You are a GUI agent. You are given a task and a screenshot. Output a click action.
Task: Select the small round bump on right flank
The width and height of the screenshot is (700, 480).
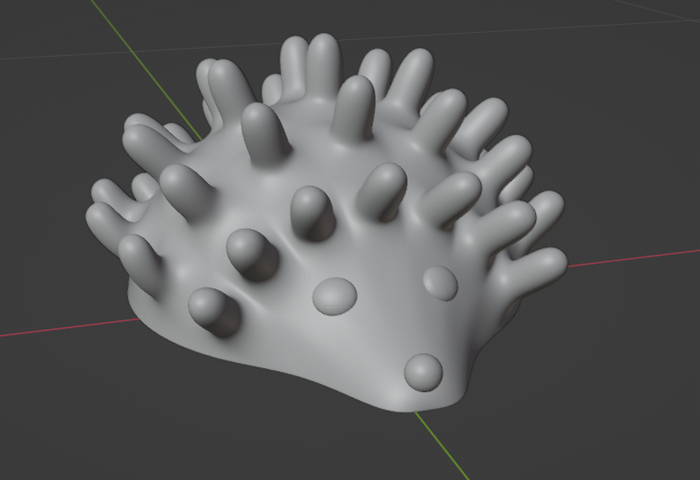[x=440, y=283]
